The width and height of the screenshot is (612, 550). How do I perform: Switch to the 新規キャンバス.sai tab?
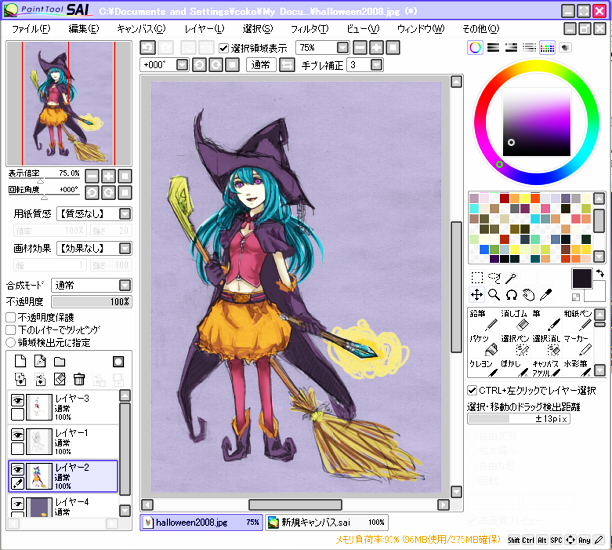coord(327,522)
